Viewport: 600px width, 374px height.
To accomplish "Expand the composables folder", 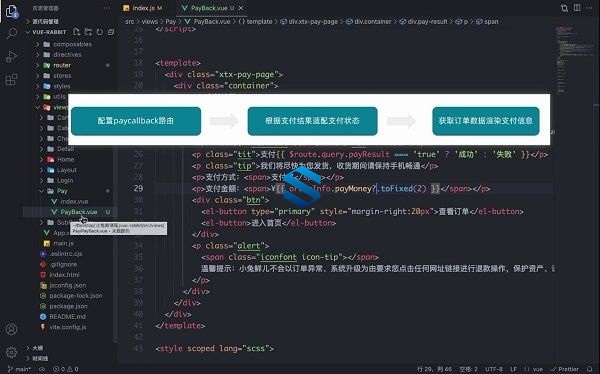I will tap(38, 44).
